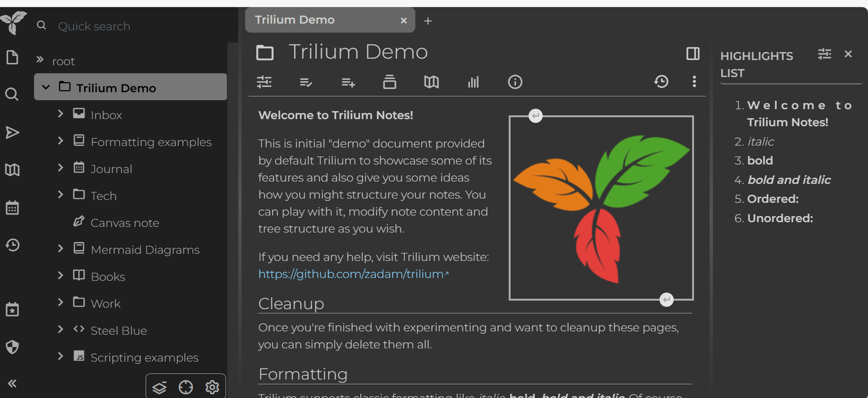Open similar notes bar chart icon
Viewport: 868px width, 398px height.
point(473,82)
